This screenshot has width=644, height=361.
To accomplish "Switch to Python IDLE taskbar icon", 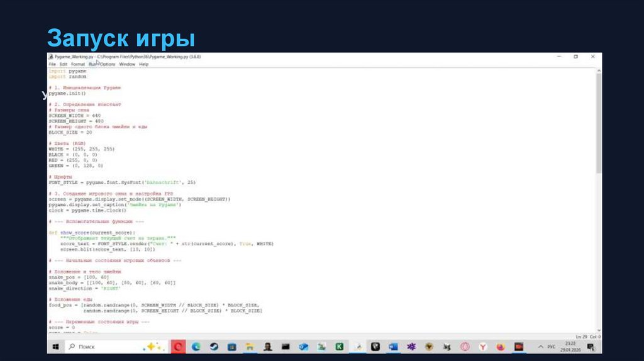I will [x=358, y=347].
